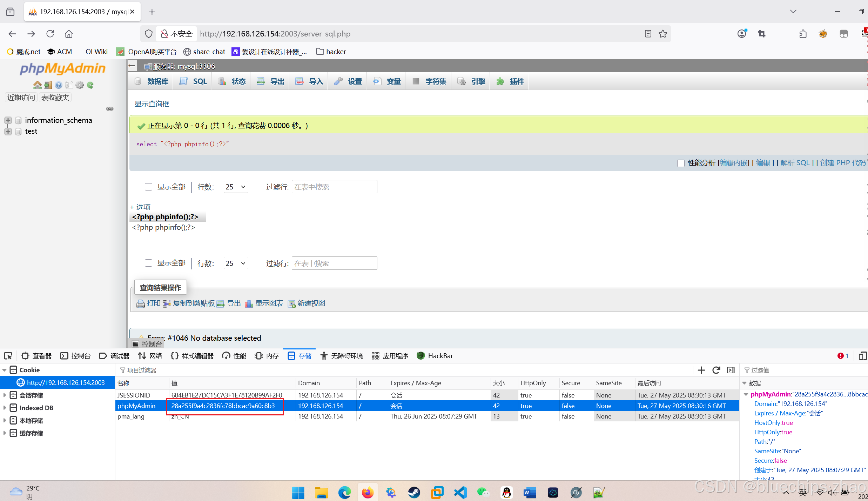Open navigation panel settings gear icon
Image resolution: width=868 pixels, height=501 pixels.
coord(80,85)
